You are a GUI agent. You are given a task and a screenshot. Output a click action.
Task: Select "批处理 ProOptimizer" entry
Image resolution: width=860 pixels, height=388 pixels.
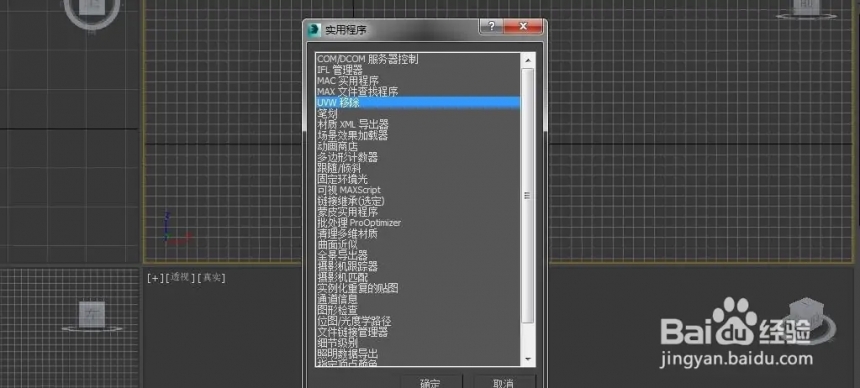click(x=417, y=223)
